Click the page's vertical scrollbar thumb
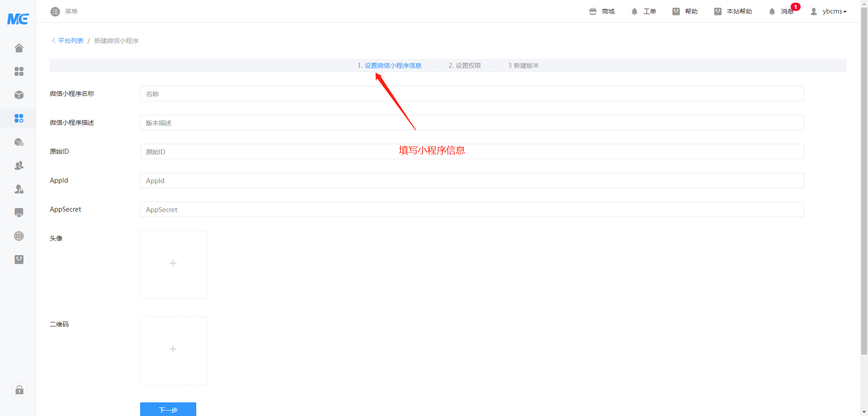This screenshot has width=868, height=416. click(864, 181)
